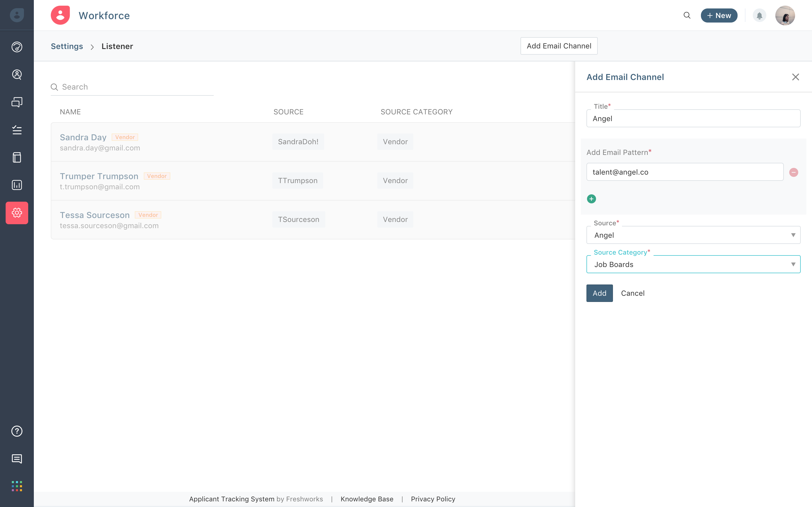Open the job postings library icon
The height and width of the screenshot is (507, 812).
[17, 157]
